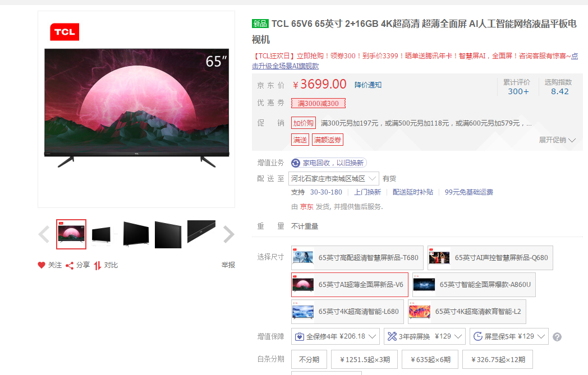Image resolution: width=588 pixels, height=375 pixels.
Task: Click 降价通知 price drop alert link
Action: tap(368, 85)
